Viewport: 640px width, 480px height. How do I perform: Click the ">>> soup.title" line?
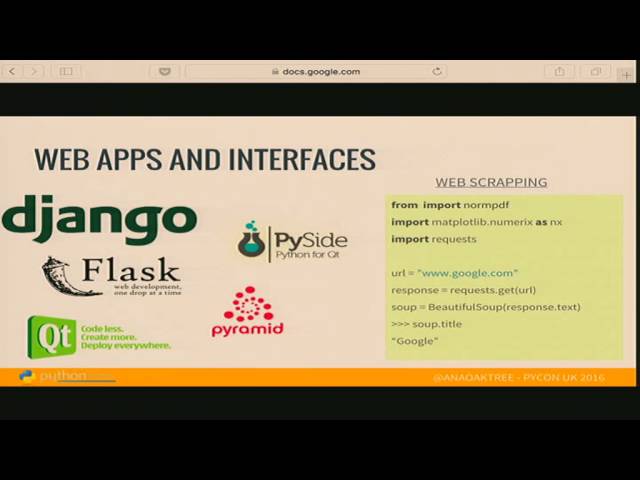[x=427, y=324]
